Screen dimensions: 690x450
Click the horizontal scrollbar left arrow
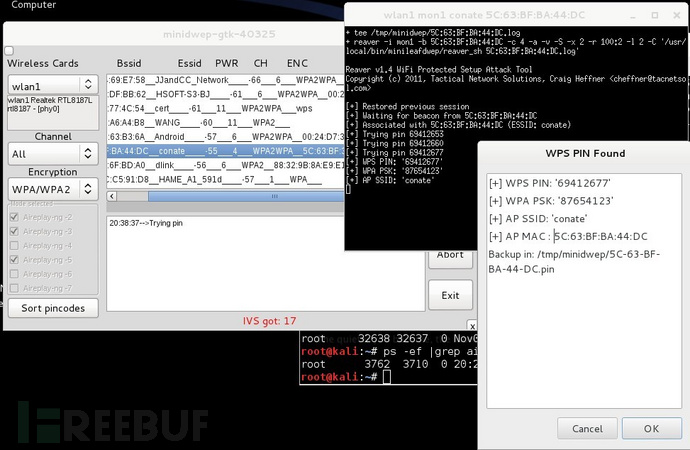(112, 196)
